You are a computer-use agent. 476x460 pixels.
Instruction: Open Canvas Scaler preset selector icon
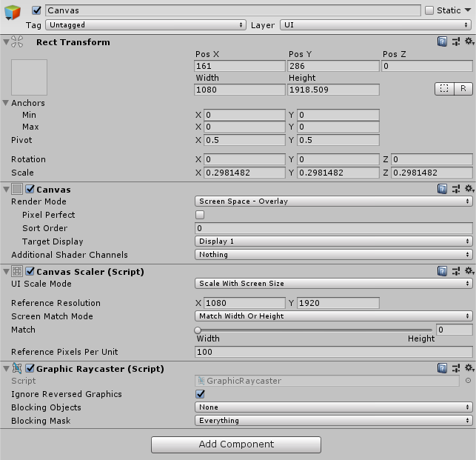(x=456, y=271)
